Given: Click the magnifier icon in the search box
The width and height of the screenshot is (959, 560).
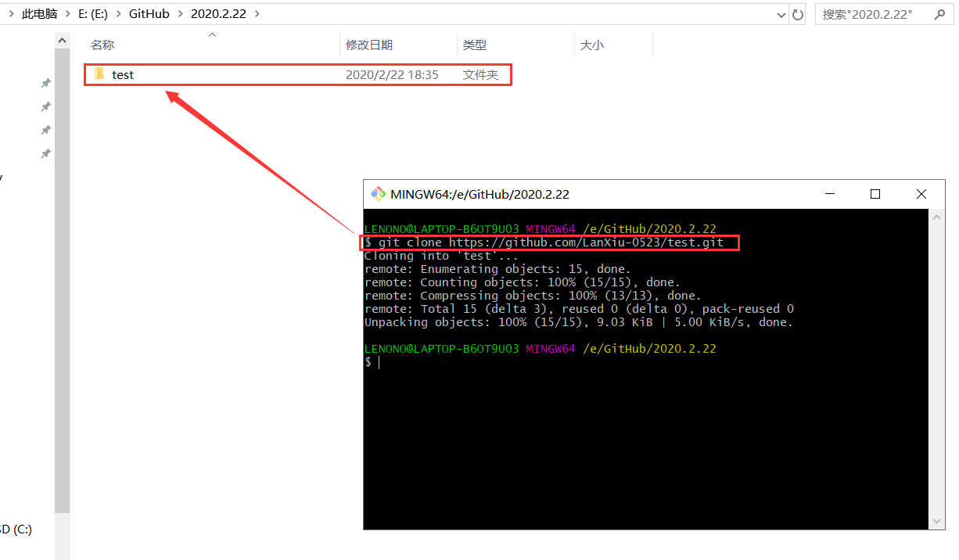Looking at the screenshot, I should [939, 13].
